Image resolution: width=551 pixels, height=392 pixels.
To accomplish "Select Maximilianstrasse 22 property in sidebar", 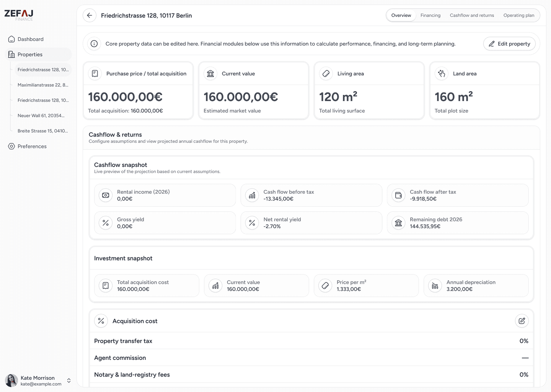I will tap(43, 85).
